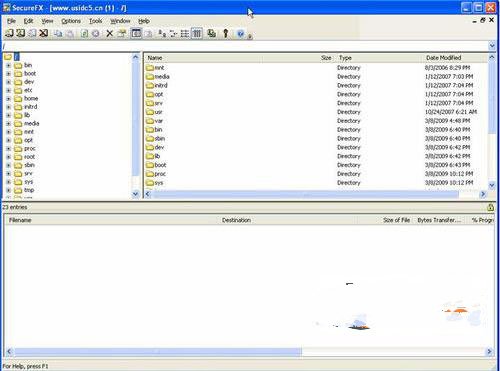Click the transfer queue horizontal scrollbar thumb
Screen dimensions: 500x371
pos(158,351)
